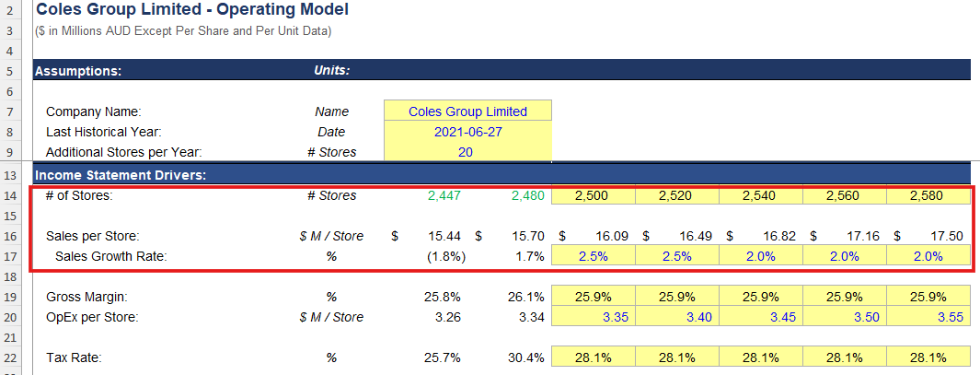Screen dimensions: 980x375
Task: Click the 'Date' unit label
Action: [332, 132]
